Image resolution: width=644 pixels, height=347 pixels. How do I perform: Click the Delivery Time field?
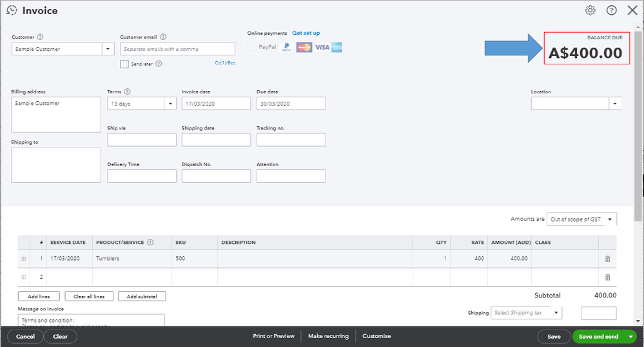[142, 176]
